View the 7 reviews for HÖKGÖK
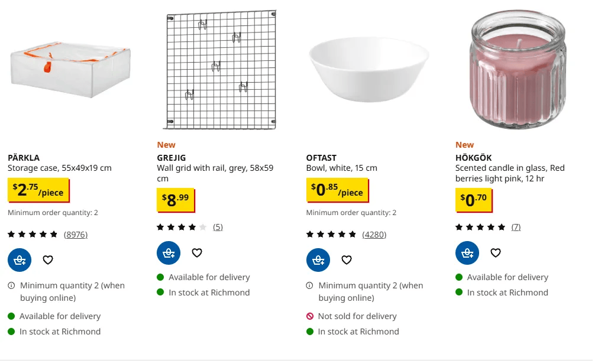 (516, 227)
